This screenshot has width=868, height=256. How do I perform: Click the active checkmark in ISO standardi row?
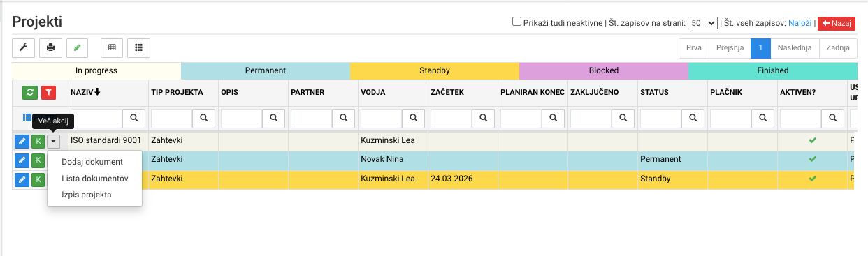pos(812,141)
